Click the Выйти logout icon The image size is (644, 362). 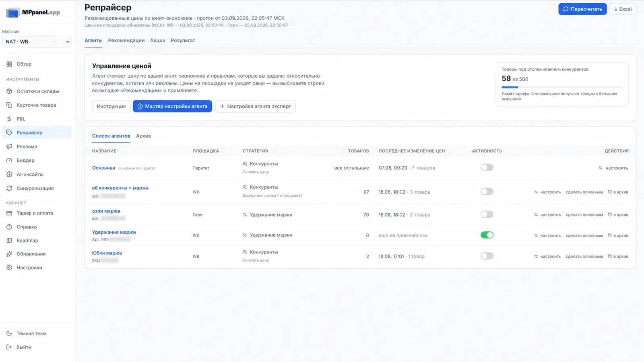point(9,347)
